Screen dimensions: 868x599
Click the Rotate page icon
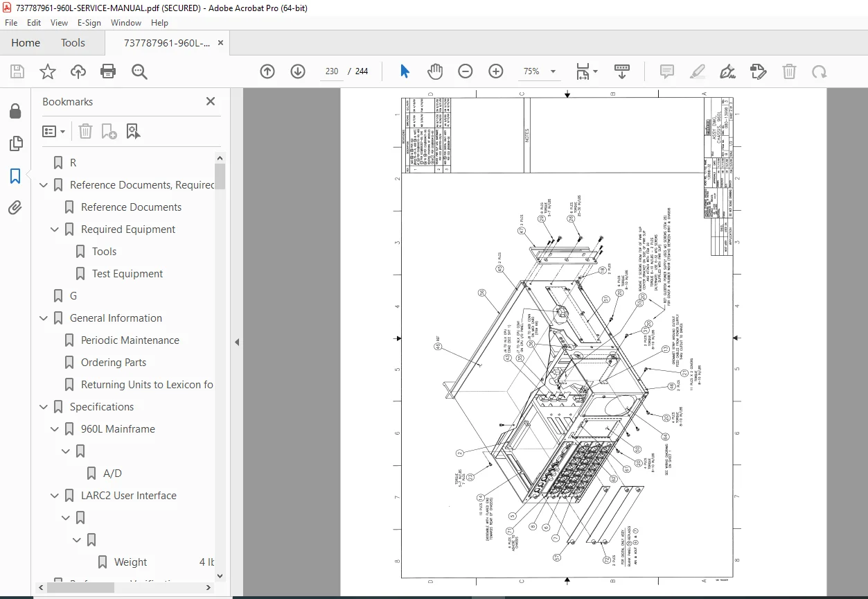click(820, 71)
